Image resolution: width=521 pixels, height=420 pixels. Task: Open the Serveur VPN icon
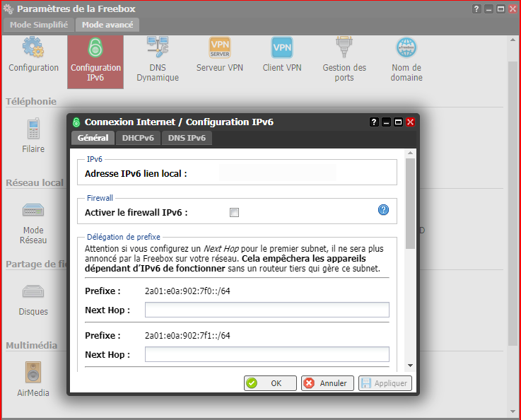click(220, 47)
